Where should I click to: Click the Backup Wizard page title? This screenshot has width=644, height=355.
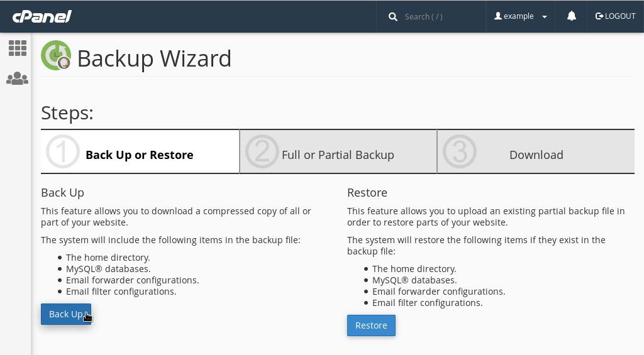(x=154, y=58)
